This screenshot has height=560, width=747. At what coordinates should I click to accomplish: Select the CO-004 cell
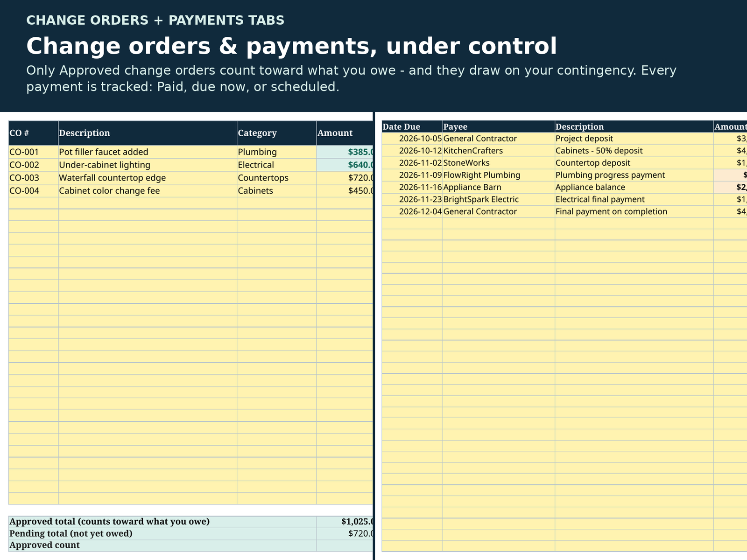[34, 191]
